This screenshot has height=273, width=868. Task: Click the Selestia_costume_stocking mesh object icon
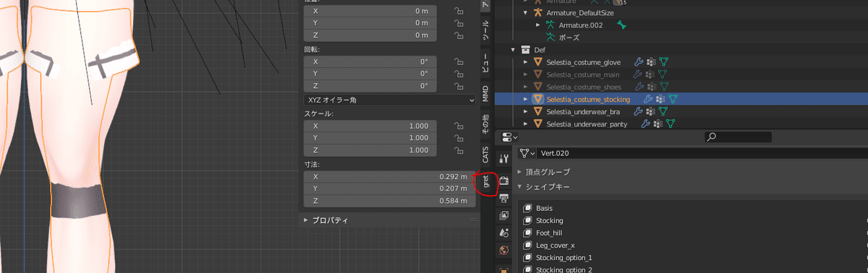tap(537, 99)
